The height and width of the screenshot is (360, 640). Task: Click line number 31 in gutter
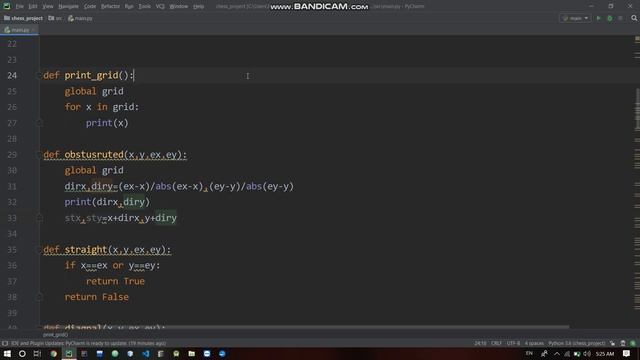click(x=12, y=187)
